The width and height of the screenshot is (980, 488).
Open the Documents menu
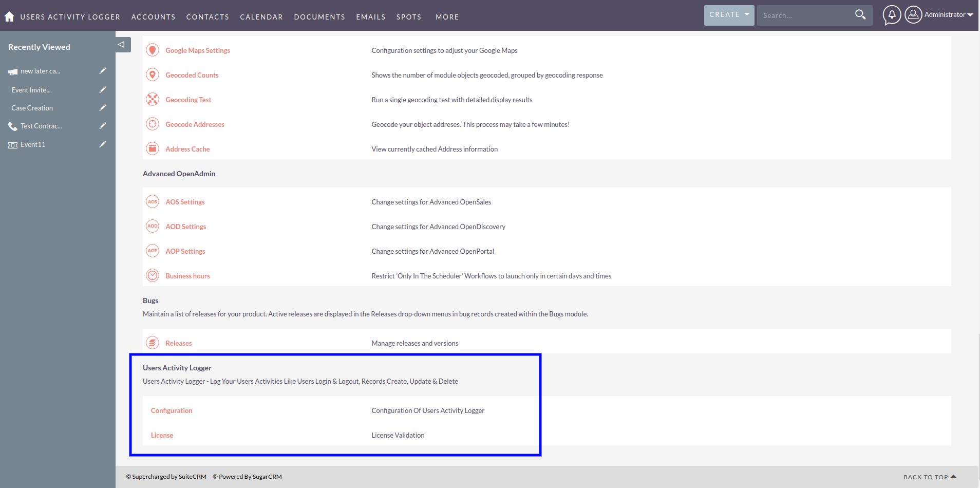coord(319,17)
